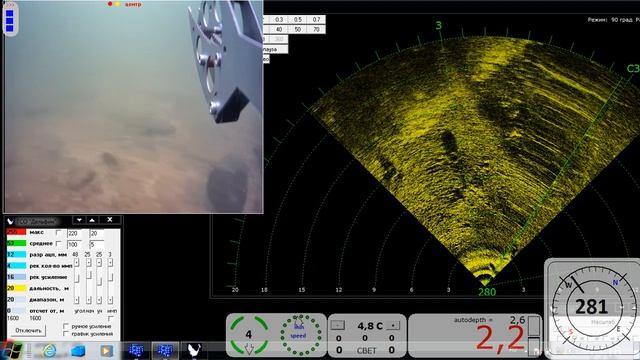Switch to second blue-dotted app on taskbar

[x=165, y=351]
